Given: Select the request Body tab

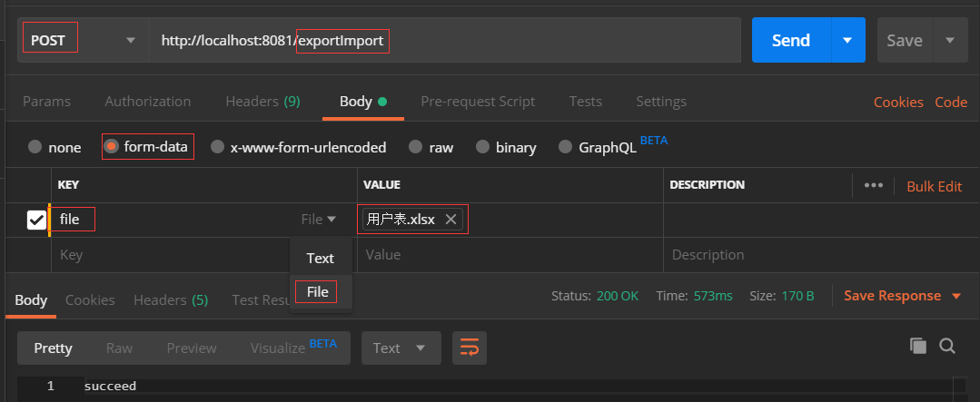Looking at the screenshot, I should 363,101.
